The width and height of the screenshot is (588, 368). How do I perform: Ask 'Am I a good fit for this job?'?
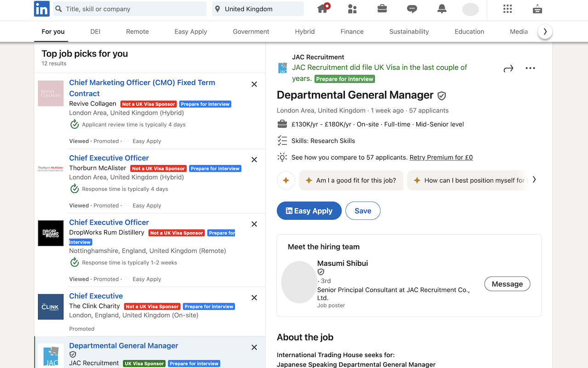point(351,180)
